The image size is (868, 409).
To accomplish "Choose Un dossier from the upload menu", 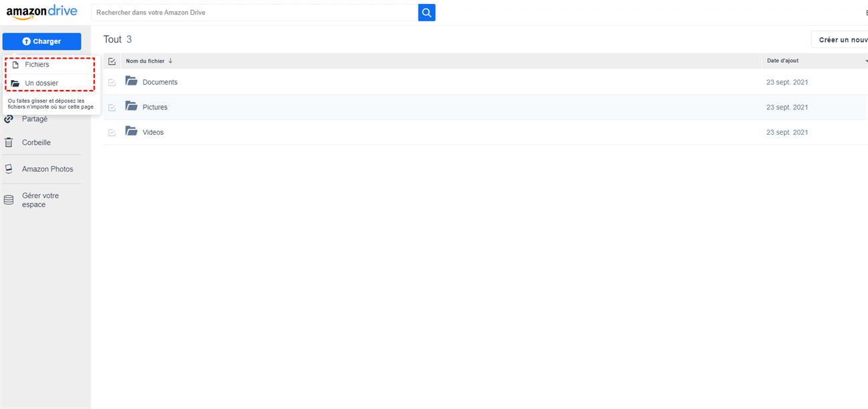I will point(41,83).
